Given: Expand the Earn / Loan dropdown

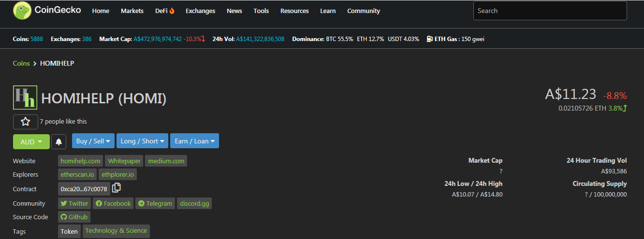Looking at the screenshot, I should pyautogui.click(x=194, y=141).
